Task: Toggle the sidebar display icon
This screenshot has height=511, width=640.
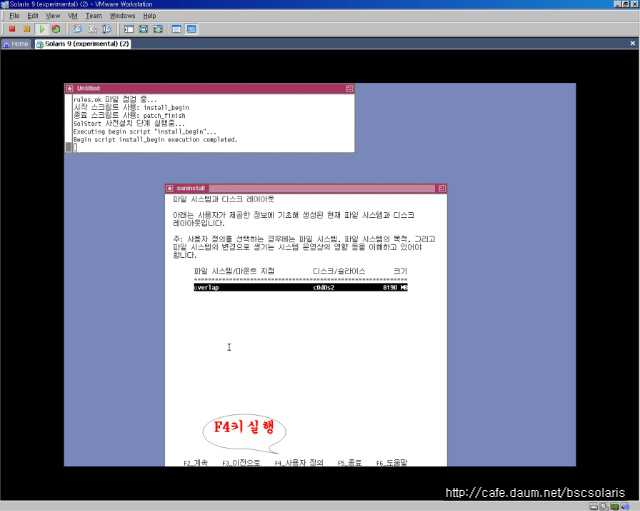Action: coord(129,29)
